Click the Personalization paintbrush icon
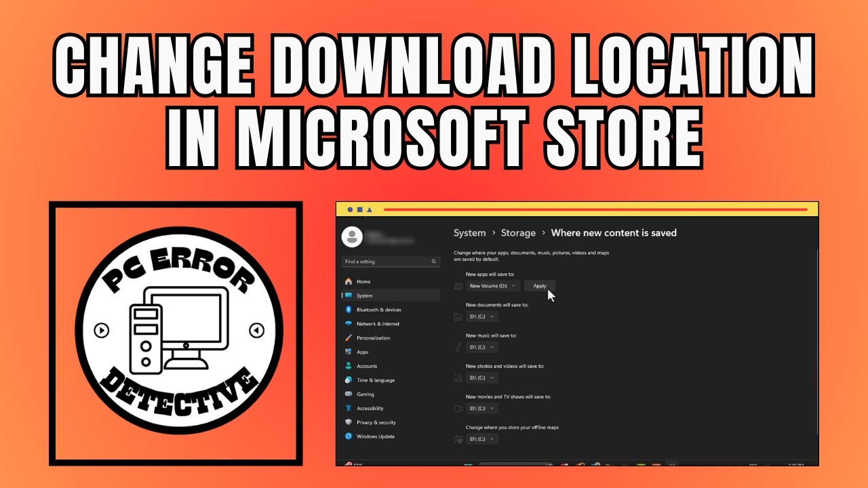The width and height of the screenshot is (868, 488). (x=349, y=338)
